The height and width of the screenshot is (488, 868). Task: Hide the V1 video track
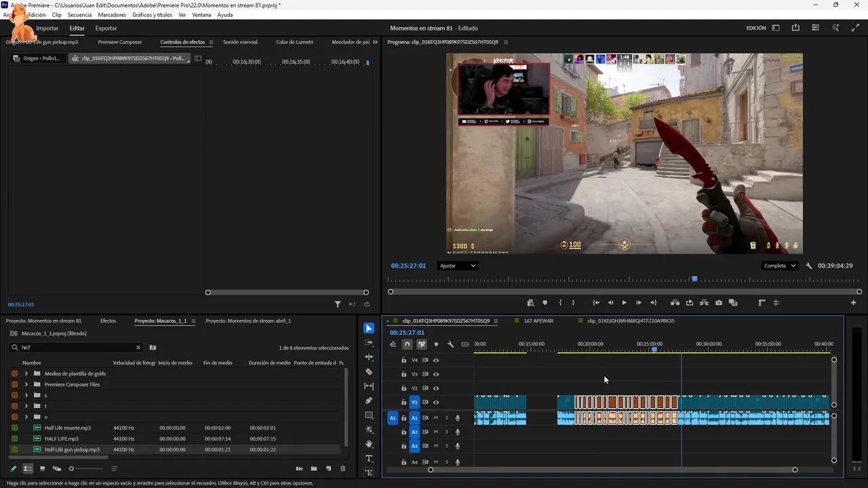(x=436, y=403)
